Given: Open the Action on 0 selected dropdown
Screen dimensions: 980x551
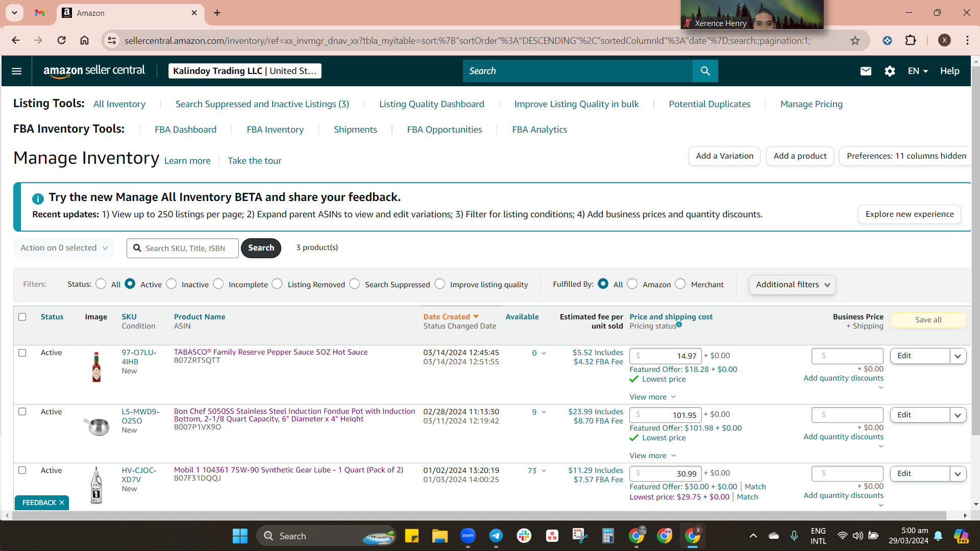Looking at the screenshot, I should coord(64,248).
